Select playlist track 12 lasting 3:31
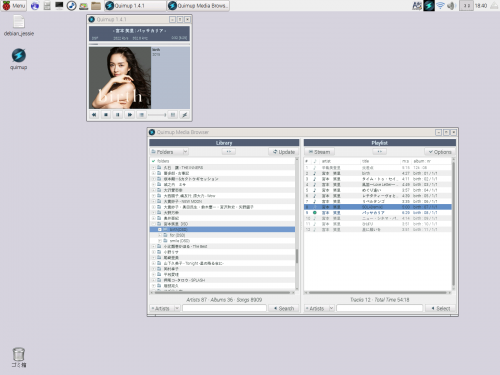The width and height of the screenshot is (500, 375). [378, 229]
